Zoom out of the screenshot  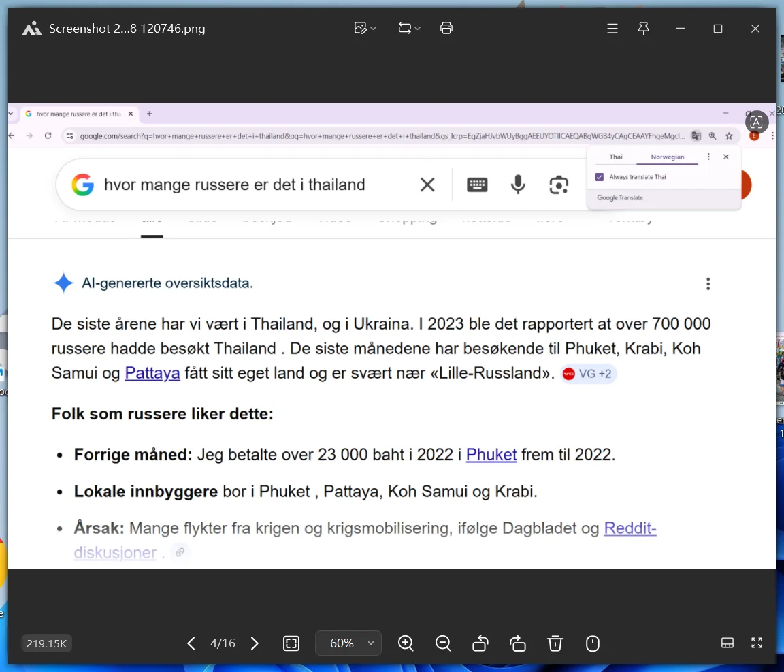[443, 643]
